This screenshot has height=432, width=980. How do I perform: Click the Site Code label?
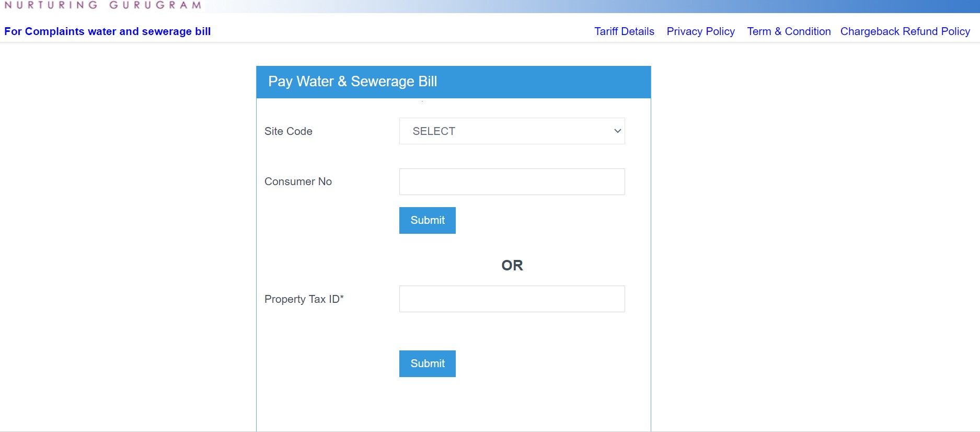pyautogui.click(x=288, y=131)
